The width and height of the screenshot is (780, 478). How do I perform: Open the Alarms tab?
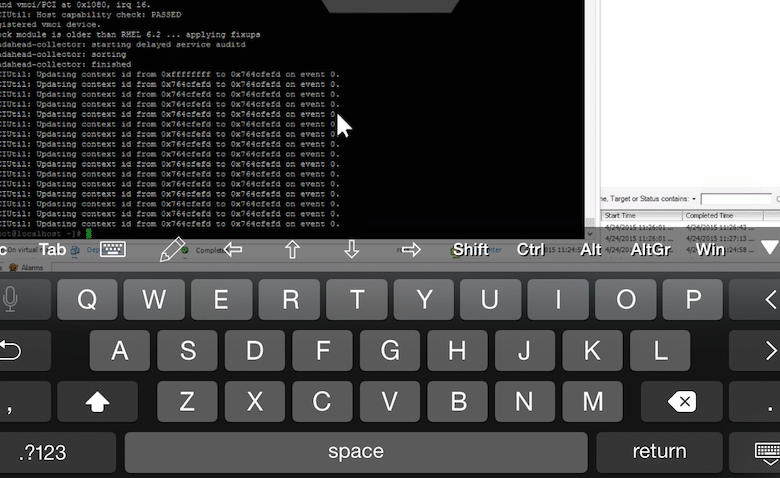click(27, 268)
